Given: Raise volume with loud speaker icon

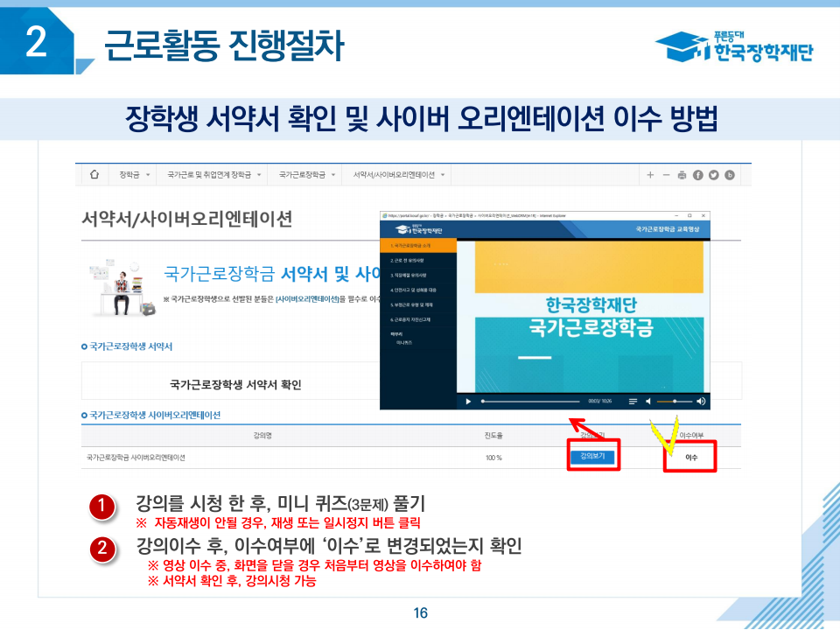Looking at the screenshot, I should pyautogui.click(x=701, y=402).
